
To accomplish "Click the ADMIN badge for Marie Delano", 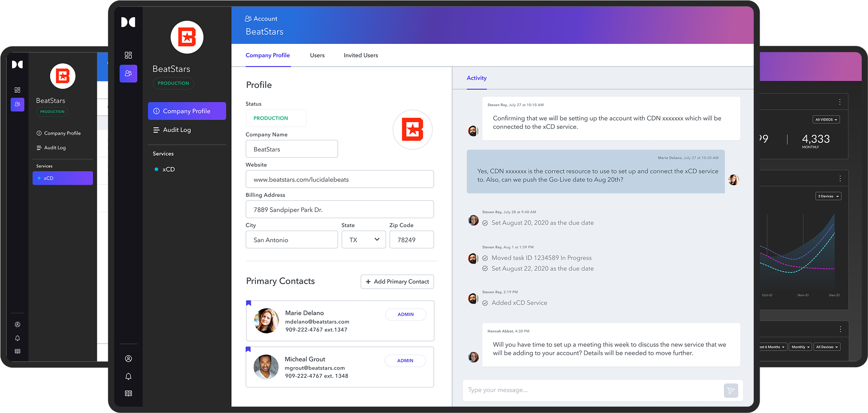I will click(x=405, y=315).
